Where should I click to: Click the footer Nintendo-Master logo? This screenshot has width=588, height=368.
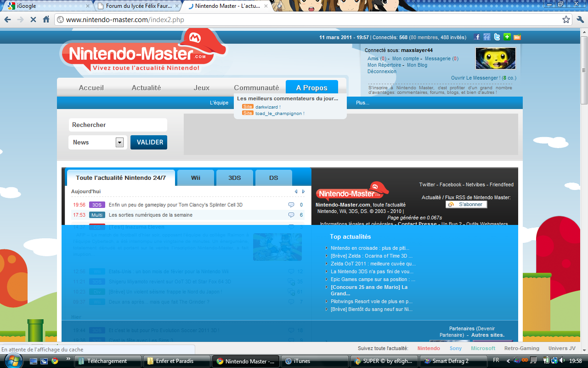[x=352, y=191]
